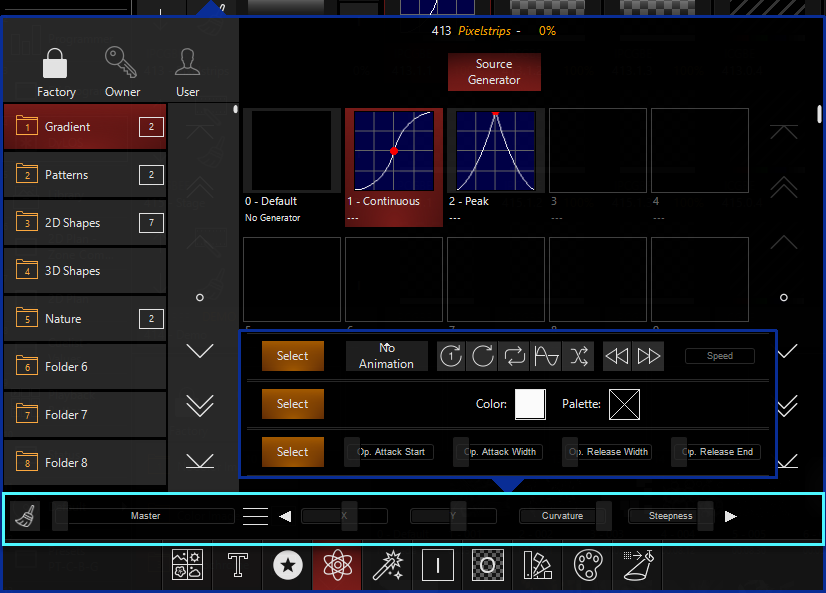Open the atom generator tab icon
This screenshot has width=826, height=593.
click(x=337, y=565)
